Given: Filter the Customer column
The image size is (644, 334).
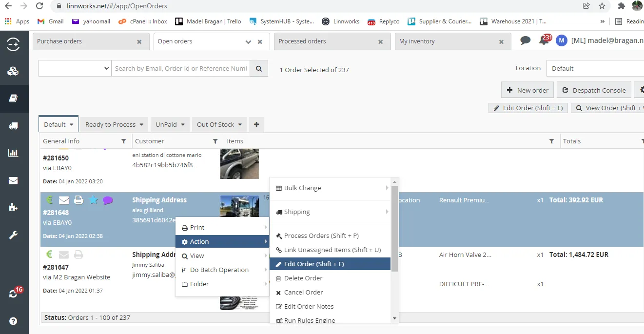Looking at the screenshot, I should coord(215,141).
